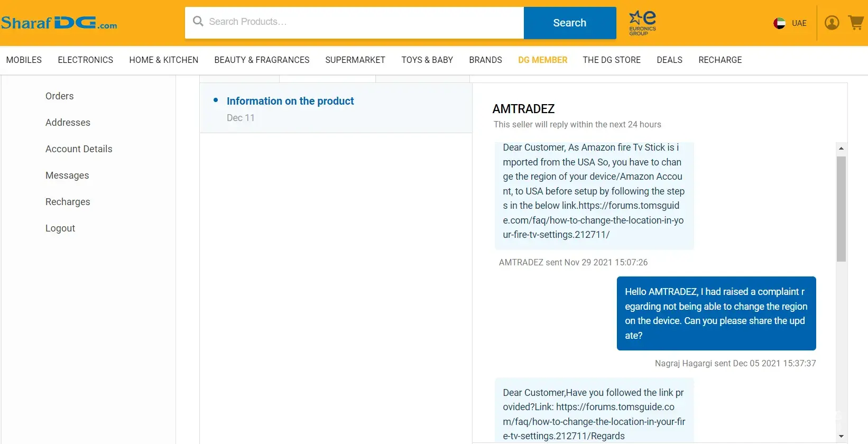Click the chat scrollbar up arrow
Viewport: 868px width, 444px height.
[841, 149]
